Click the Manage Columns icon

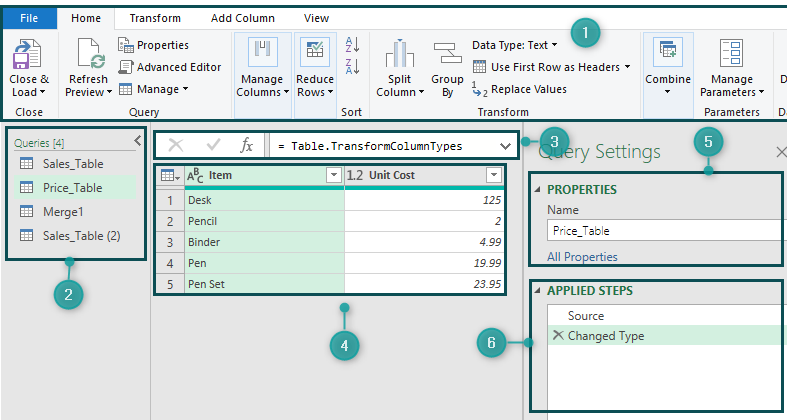click(x=262, y=52)
